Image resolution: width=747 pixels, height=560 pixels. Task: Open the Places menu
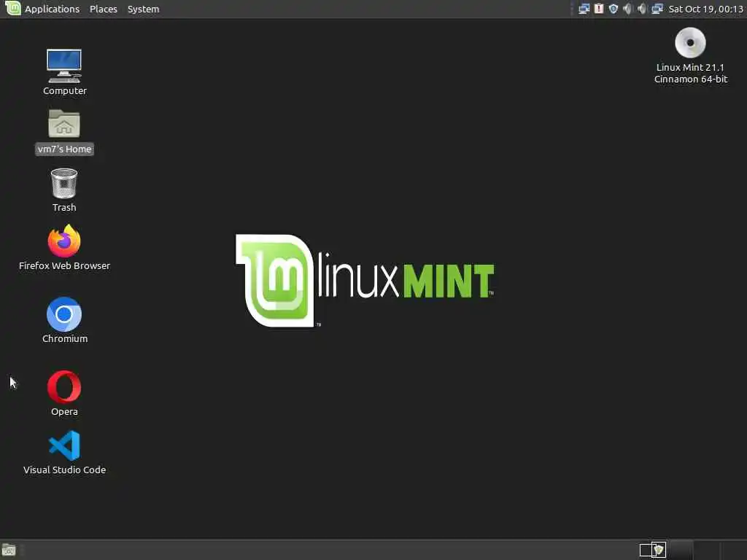click(x=104, y=9)
